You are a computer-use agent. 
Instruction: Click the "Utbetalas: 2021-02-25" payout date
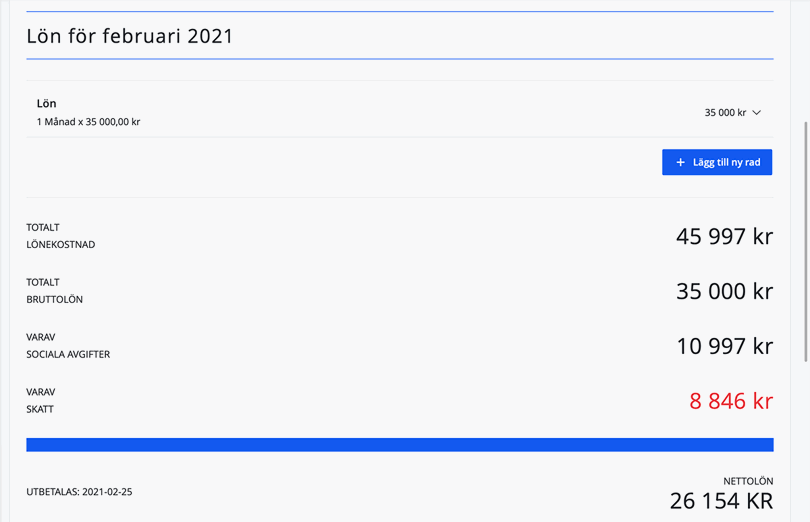79,492
